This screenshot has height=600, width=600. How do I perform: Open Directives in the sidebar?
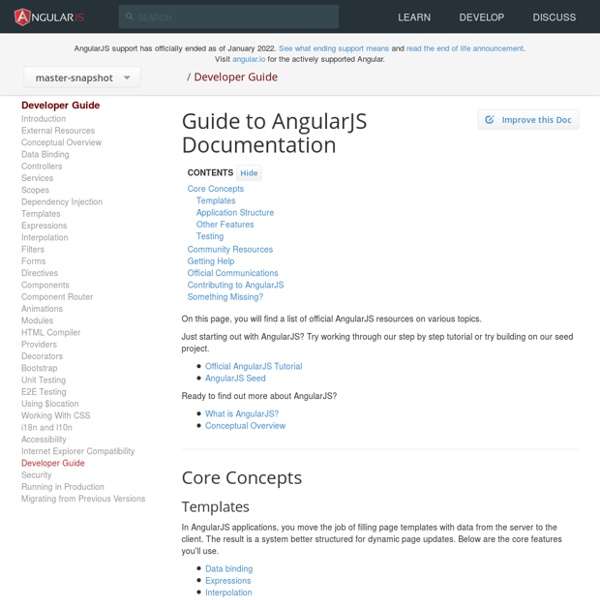[x=40, y=273]
